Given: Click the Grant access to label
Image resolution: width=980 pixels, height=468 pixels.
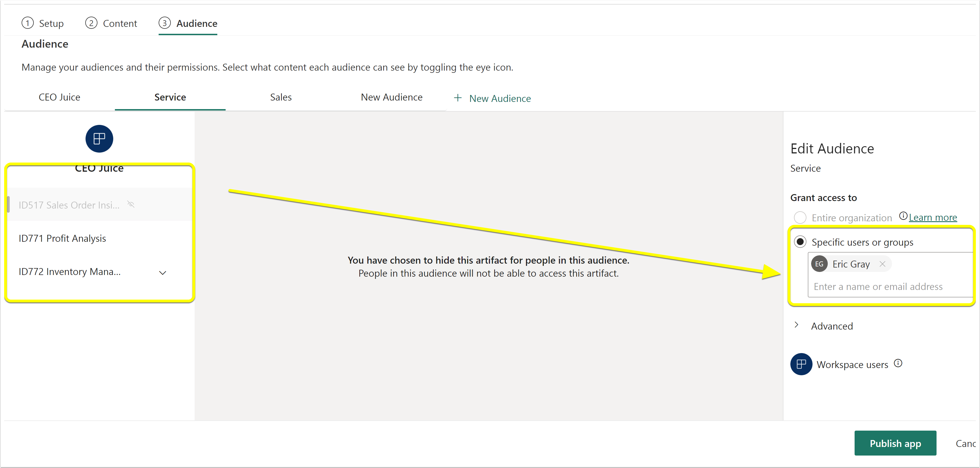Looking at the screenshot, I should tap(824, 198).
